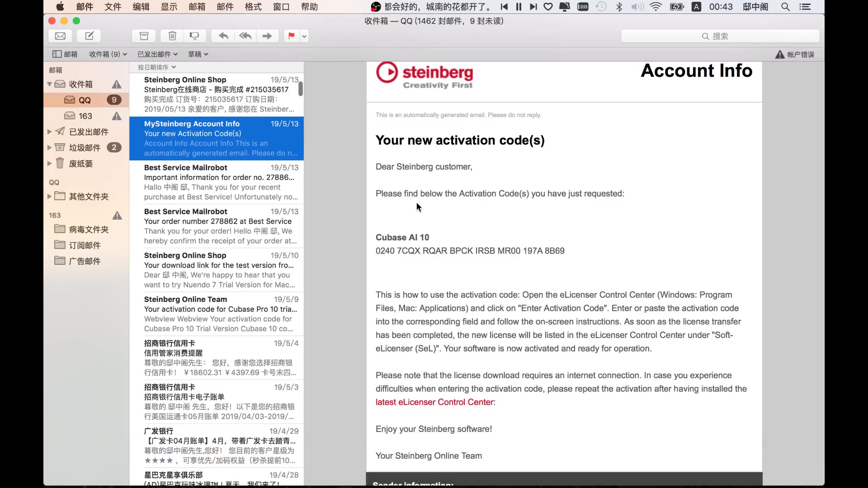Delete the selected email with trash icon
The width and height of the screenshot is (868, 488).
[x=172, y=36]
